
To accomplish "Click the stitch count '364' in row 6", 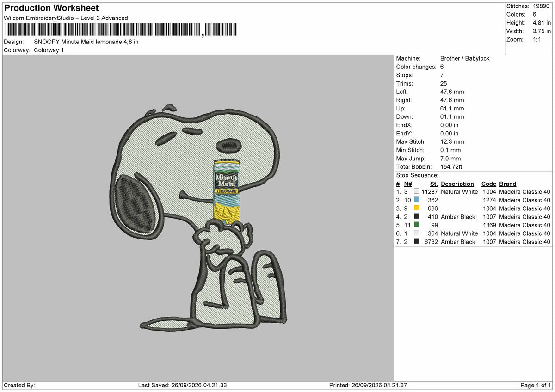I will [433, 233].
